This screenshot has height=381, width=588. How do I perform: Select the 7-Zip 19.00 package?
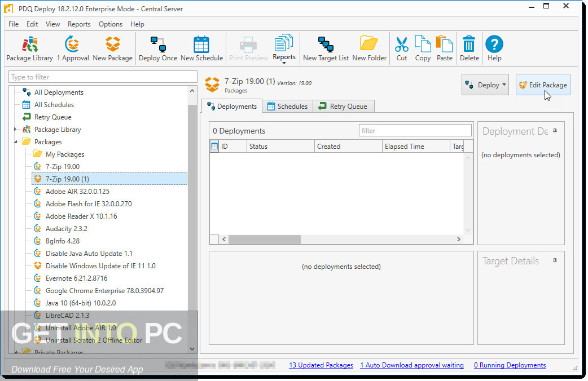point(63,166)
